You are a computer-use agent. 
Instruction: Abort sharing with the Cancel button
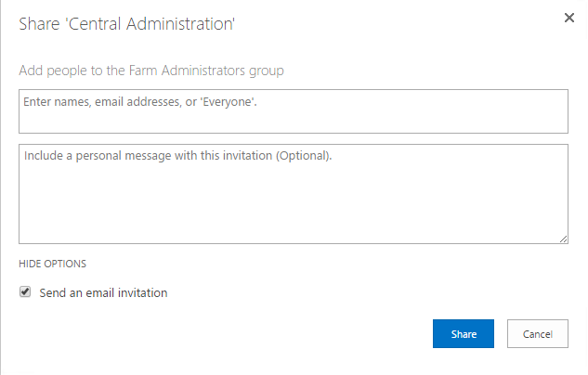point(538,333)
